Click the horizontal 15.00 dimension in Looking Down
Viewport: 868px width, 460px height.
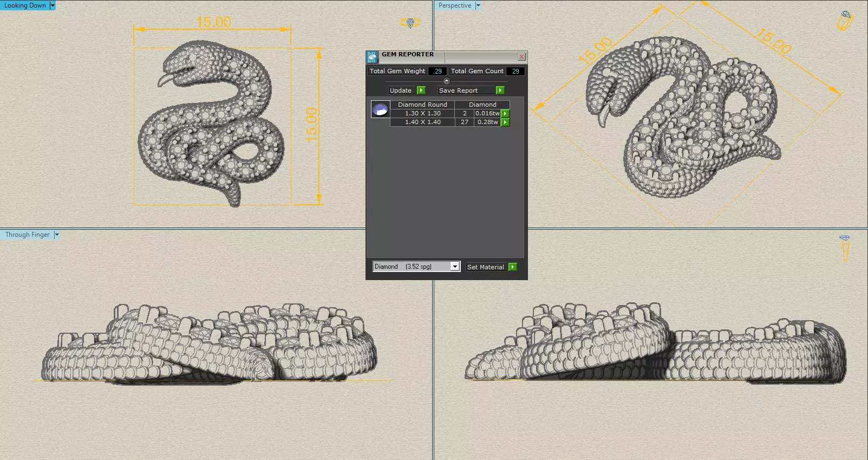(213, 22)
